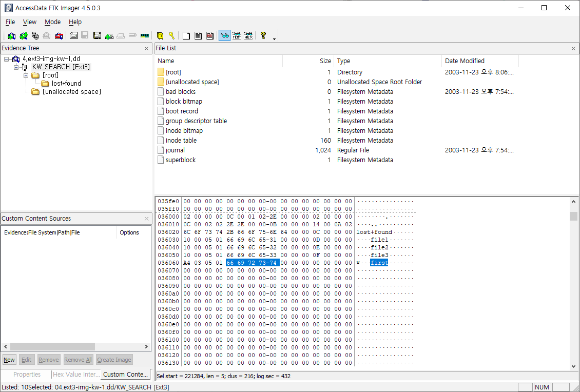The height and width of the screenshot is (392, 580).
Task: Click the grayed Export Disk Image floppy icon
Action: pos(85,35)
